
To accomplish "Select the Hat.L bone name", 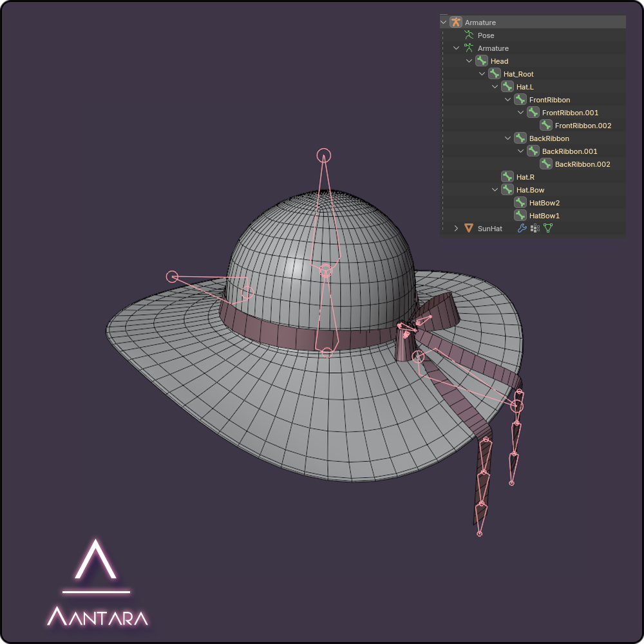I will 525,87.
